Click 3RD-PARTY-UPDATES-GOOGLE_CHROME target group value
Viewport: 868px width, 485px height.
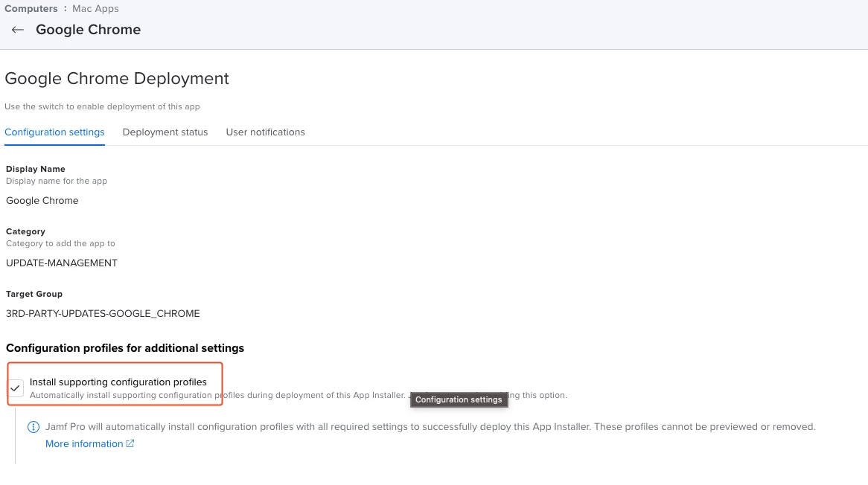(103, 314)
